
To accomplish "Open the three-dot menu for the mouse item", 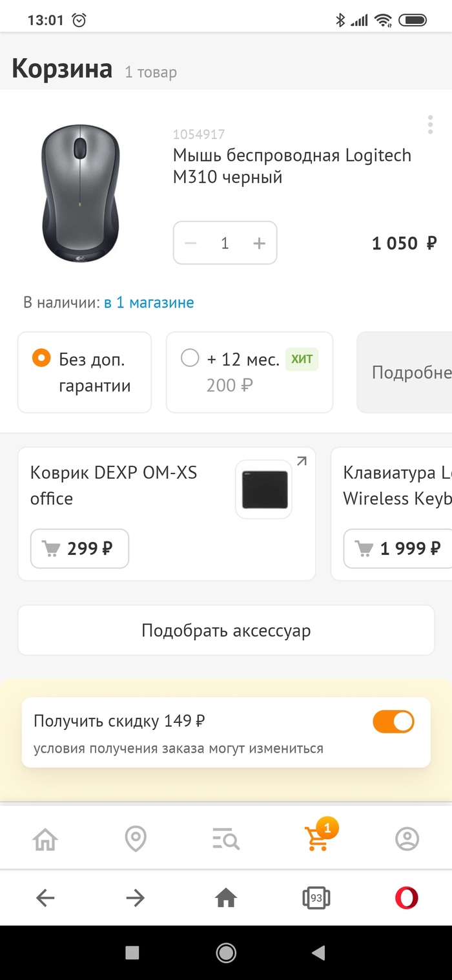I will point(430,125).
